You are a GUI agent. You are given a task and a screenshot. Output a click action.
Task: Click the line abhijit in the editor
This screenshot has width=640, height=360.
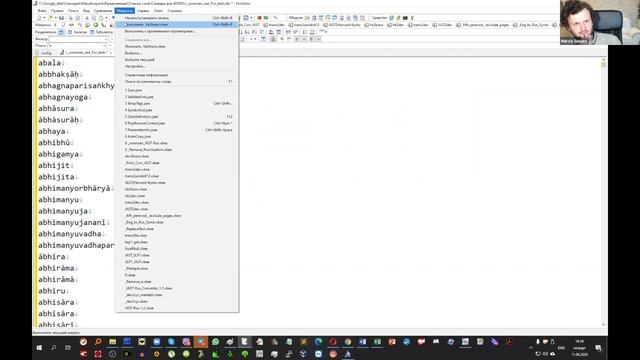[x=54, y=165]
